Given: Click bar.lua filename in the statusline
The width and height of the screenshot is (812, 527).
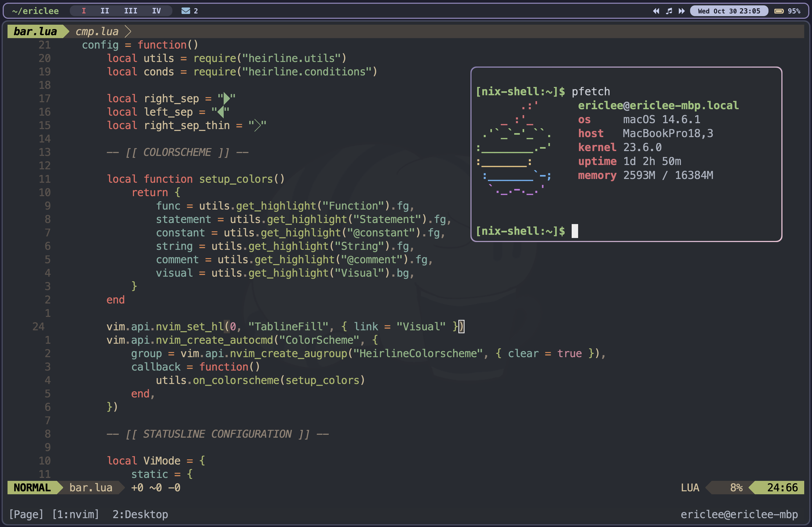Looking at the screenshot, I should pyautogui.click(x=91, y=488).
